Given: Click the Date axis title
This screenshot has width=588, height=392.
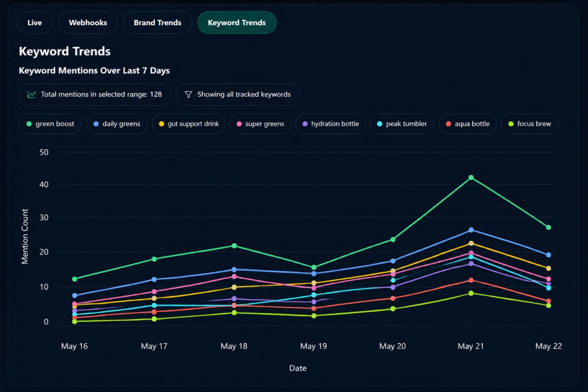Looking at the screenshot, I should click(x=298, y=368).
